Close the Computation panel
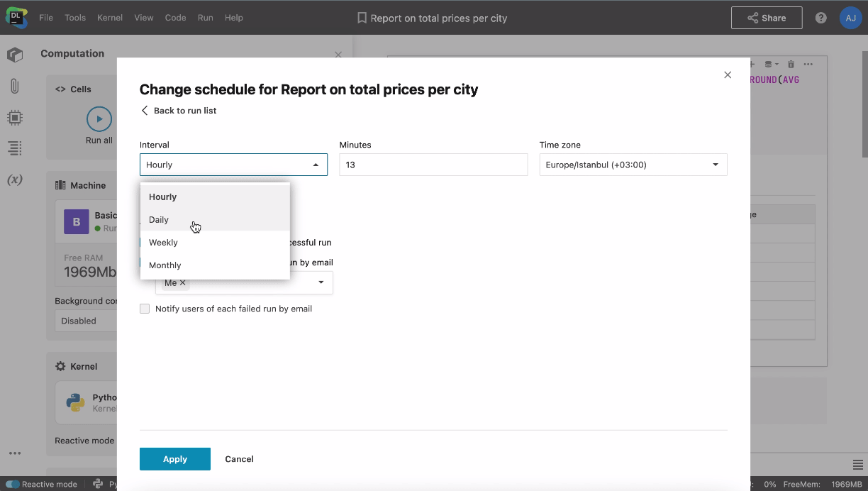Image resolution: width=868 pixels, height=491 pixels. pyautogui.click(x=338, y=55)
